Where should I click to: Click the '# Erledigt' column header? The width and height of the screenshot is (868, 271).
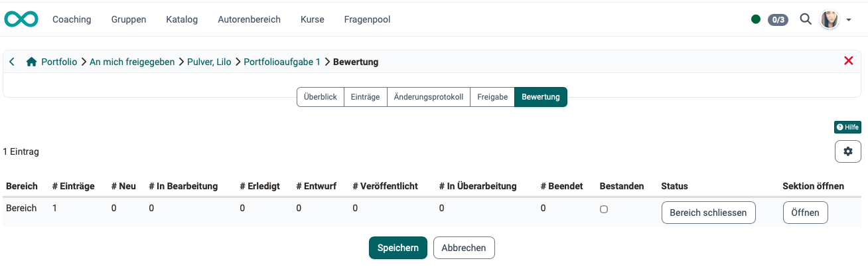260,186
